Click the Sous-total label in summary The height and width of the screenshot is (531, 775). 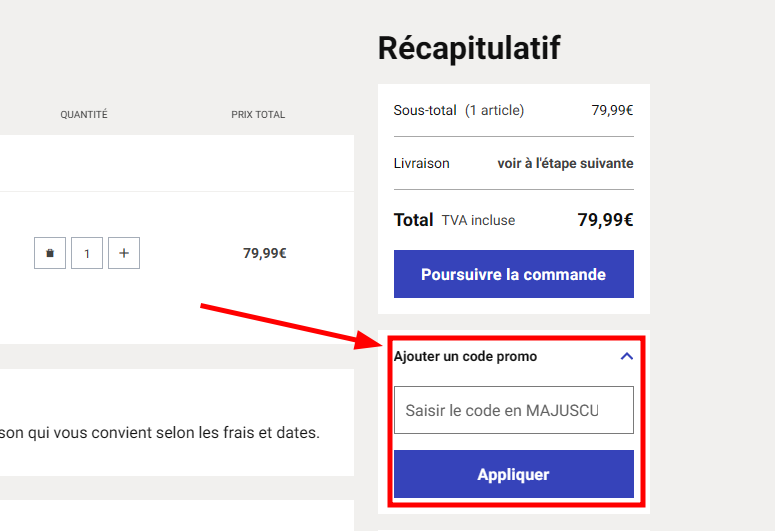tap(425, 110)
